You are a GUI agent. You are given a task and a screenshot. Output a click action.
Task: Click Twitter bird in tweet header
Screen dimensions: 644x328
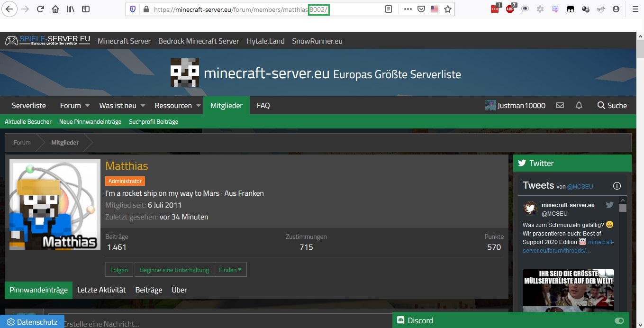[609, 205]
